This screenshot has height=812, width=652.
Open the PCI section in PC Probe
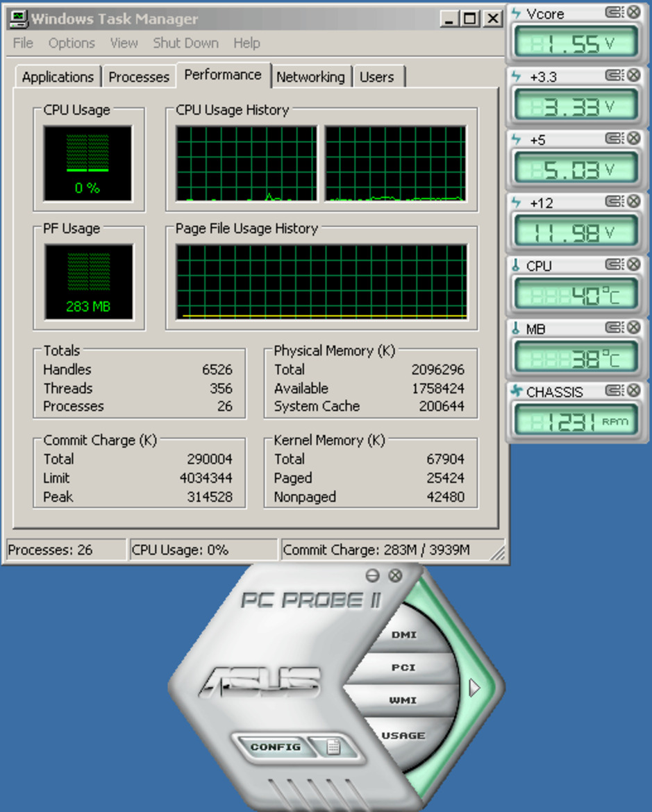tap(403, 668)
